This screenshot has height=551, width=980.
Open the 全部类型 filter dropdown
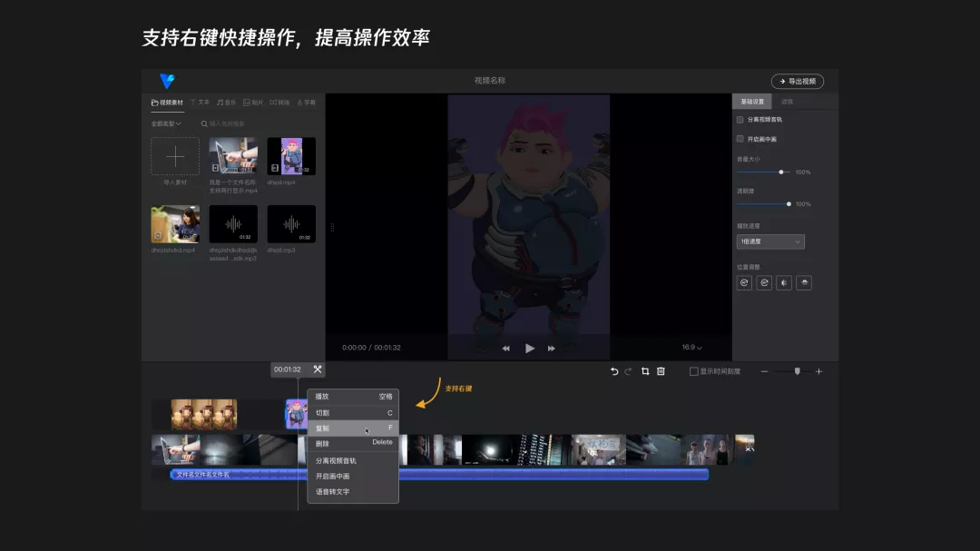(166, 123)
